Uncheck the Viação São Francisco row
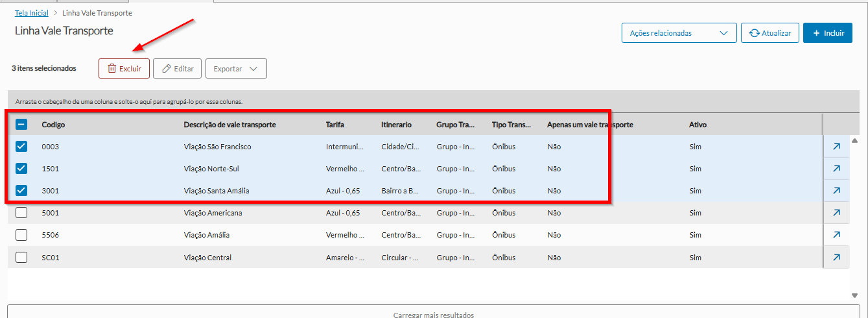Screen dimensions: 868x318 [x=21, y=147]
